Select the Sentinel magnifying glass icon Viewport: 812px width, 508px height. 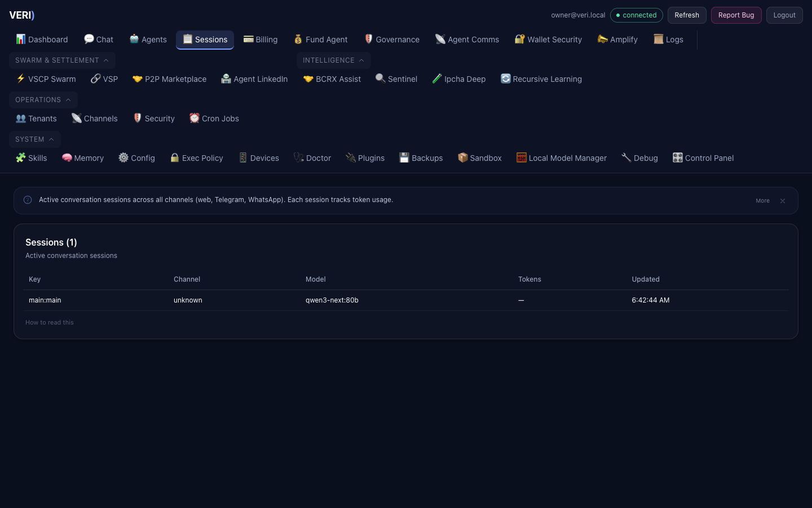tap(381, 78)
